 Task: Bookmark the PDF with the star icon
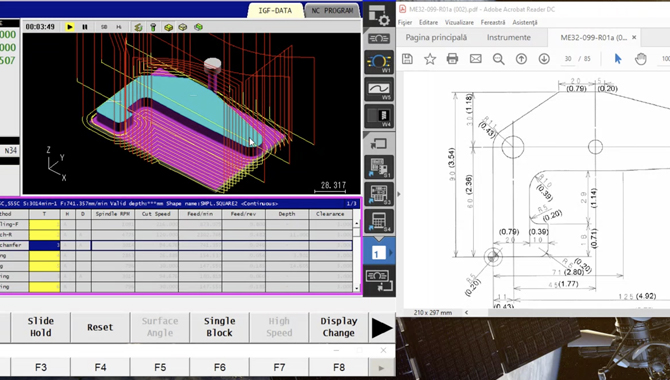click(430, 59)
